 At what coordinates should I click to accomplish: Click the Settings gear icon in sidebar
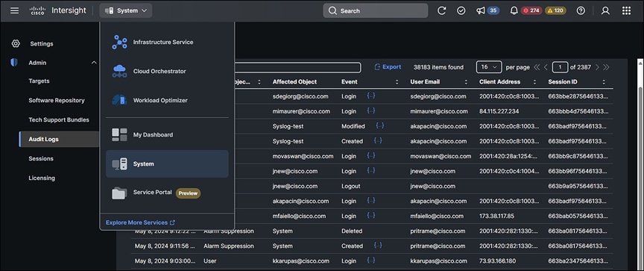click(16, 43)
